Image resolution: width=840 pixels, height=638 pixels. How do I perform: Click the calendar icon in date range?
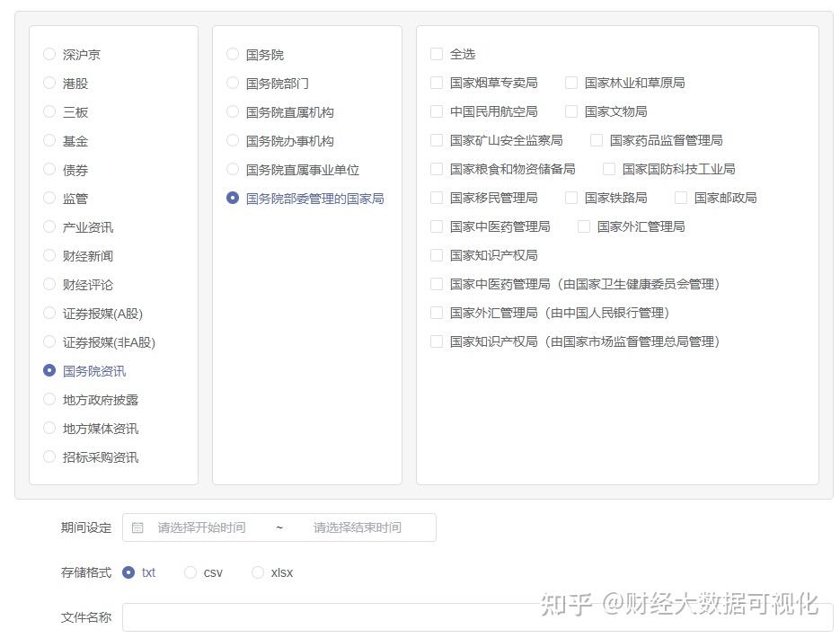(x=137, y=527)
